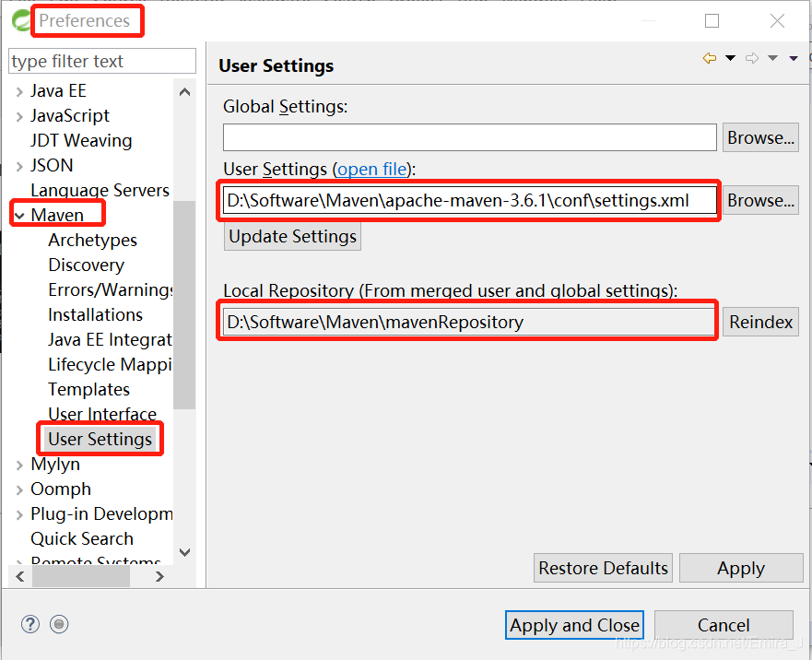
Task: Click the forward navigation arrow icon
Action: coord(752,58)
